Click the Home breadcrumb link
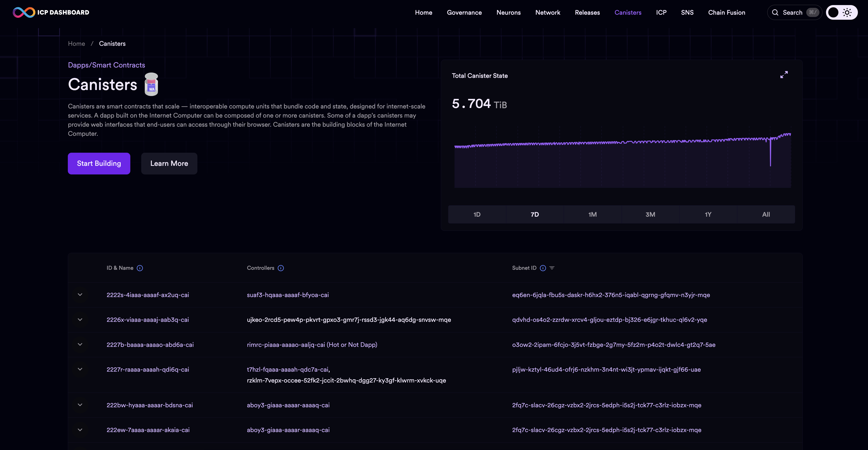This screenshot has height=450, width=868. coord(76,43)
